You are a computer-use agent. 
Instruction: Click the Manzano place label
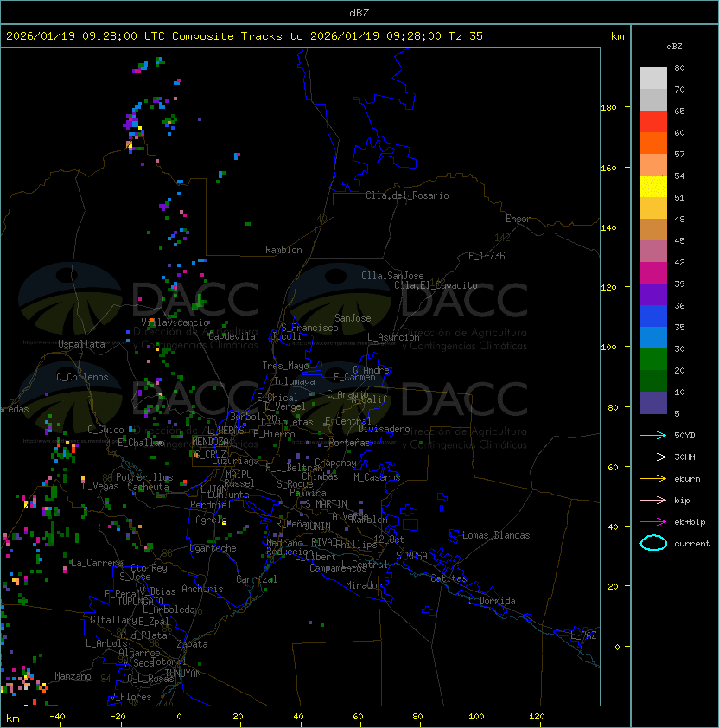pyautogui.click(x=73, y=676)
